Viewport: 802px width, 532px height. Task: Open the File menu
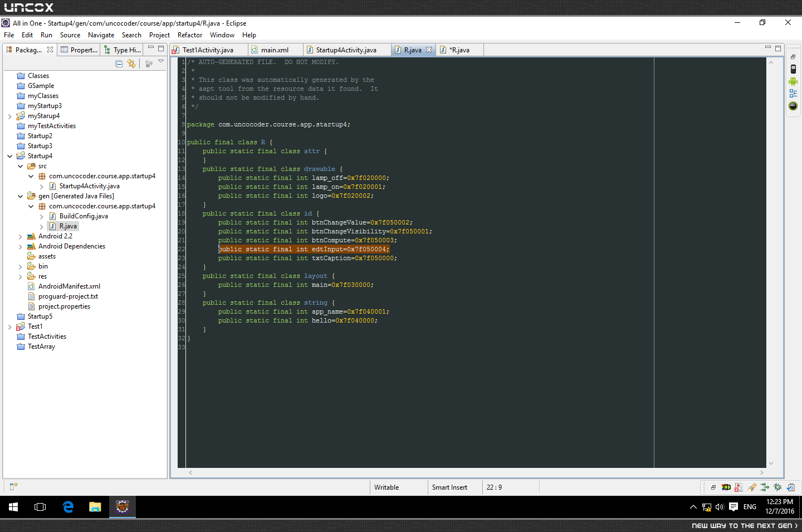click(x=9, y=35)
